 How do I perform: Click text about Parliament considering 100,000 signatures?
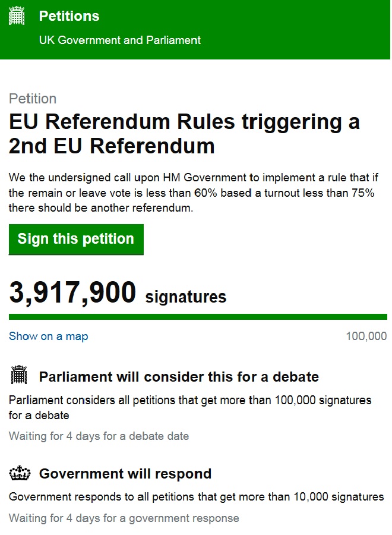point(190,407)
